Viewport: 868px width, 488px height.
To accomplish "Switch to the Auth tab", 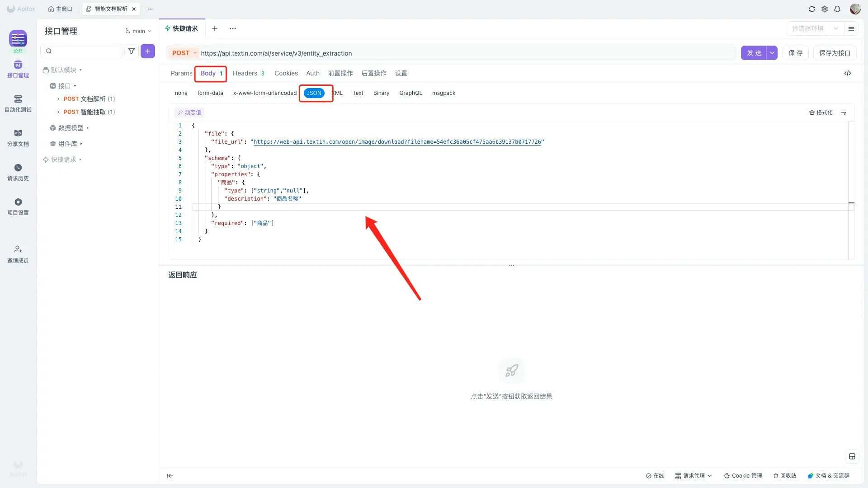I will 313,73.
